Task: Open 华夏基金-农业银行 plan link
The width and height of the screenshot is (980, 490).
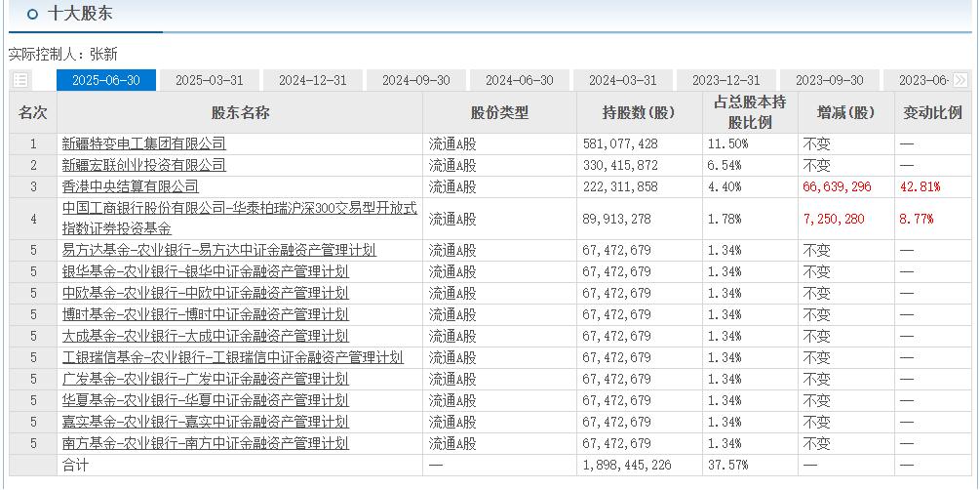Action: pos(205,400)
